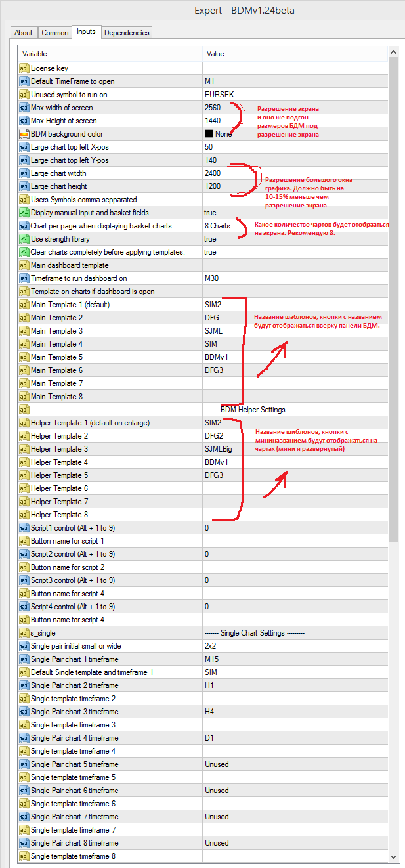This screenshot has height=868, width=405.
Task: Select the Main Template 8 row label
Action: (x=57, y=397)
